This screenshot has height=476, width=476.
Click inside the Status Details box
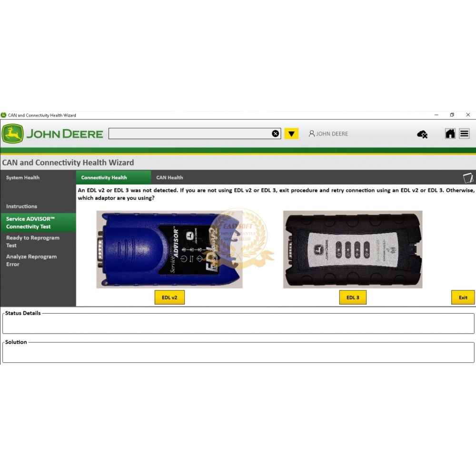pyautogui.click(x=238, y=324)
